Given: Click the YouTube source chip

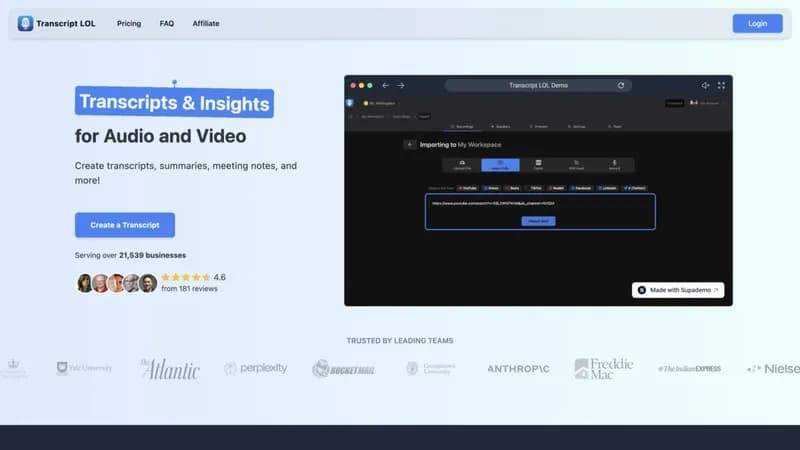Looking at the screenshot, I should pos(467,188).
